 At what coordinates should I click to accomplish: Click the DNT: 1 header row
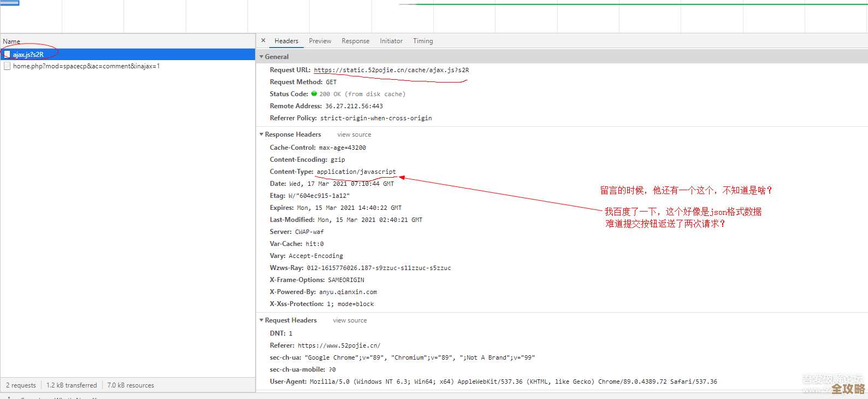(x=281, y=333)
